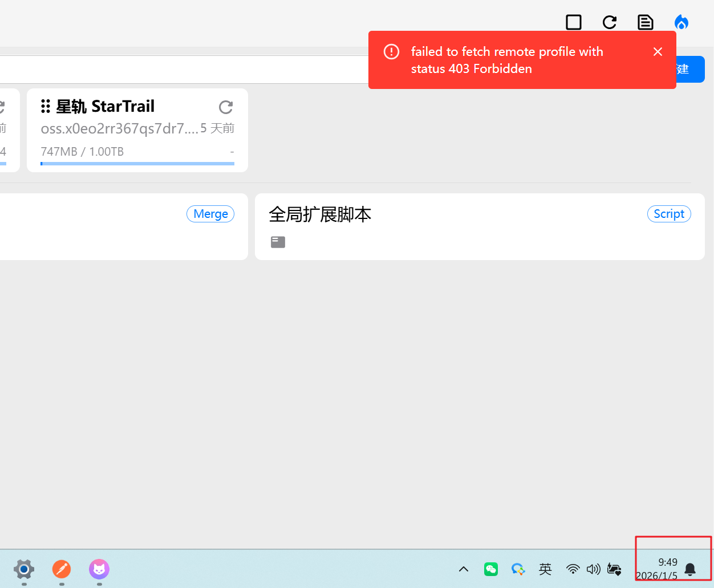Click StarTrail traffic usage progress bar
Viewport: 714px width, 588px height.
pyautogui.click(x=137, y=164)
